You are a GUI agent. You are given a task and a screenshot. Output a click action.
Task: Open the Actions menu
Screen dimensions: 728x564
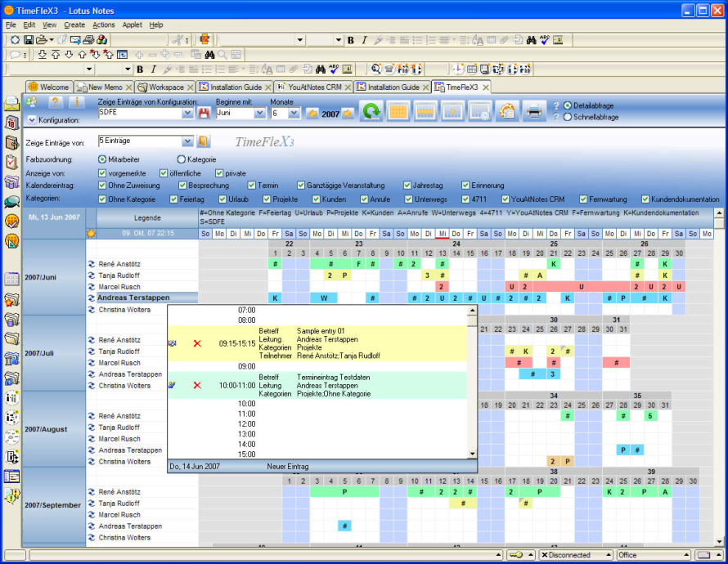point(104,25)
